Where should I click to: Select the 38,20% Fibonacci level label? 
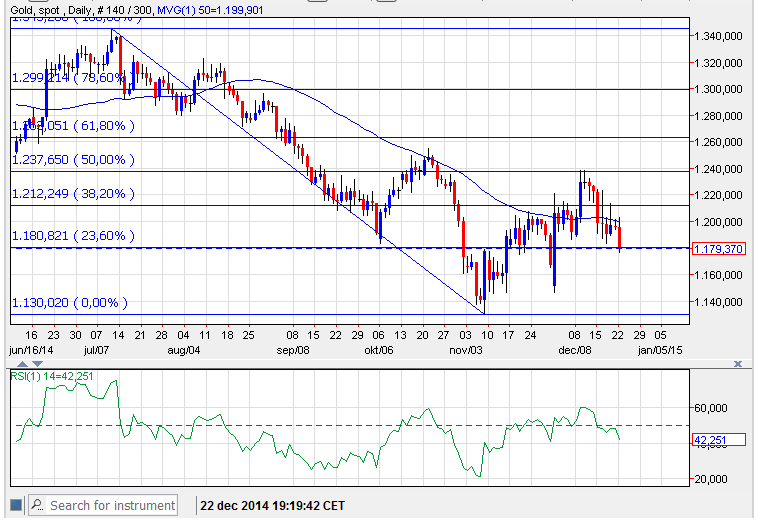(x=70, y=194)
